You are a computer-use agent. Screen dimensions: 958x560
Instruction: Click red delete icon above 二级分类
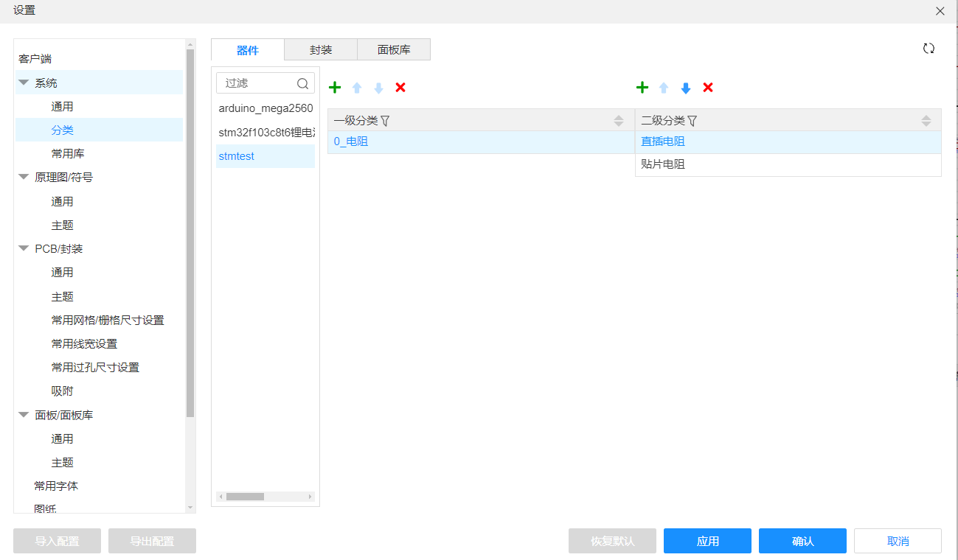(708, 88)
